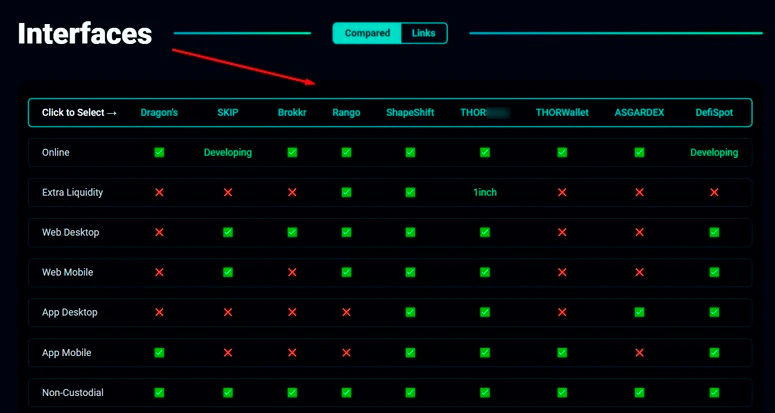Image resolution: width=775 pixels, height=413 pixels.
Task: Click red X for SKIP Extra Liquidity
Action: click(228, 193)
